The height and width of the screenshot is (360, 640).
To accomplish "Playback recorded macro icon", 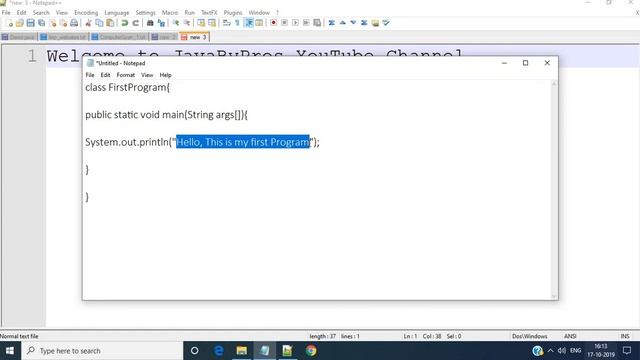I will 295,23.
